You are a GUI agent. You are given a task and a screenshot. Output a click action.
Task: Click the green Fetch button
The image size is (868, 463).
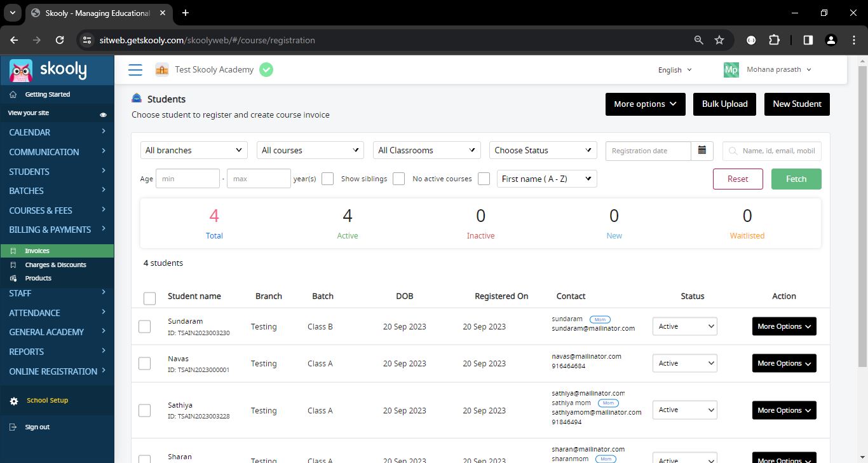coord(796,179)
